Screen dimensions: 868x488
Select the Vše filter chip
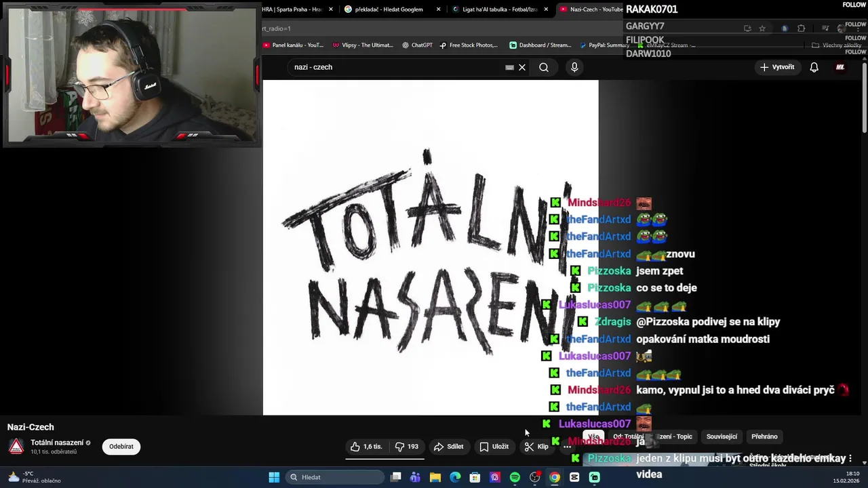(593, 436)
